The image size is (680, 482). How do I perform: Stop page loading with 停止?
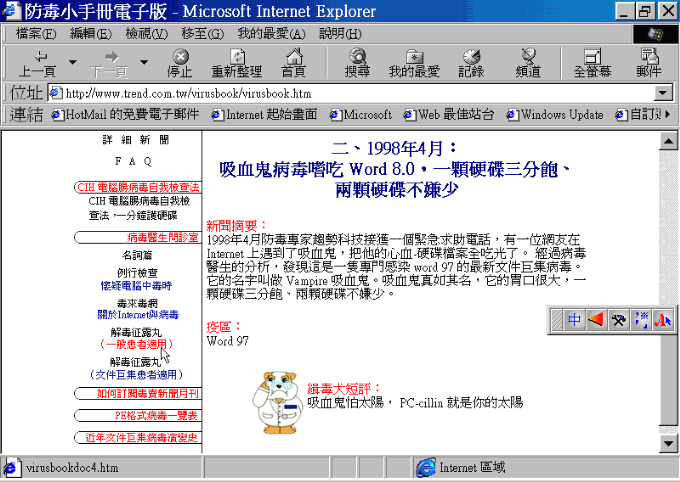tap(180, 63)
